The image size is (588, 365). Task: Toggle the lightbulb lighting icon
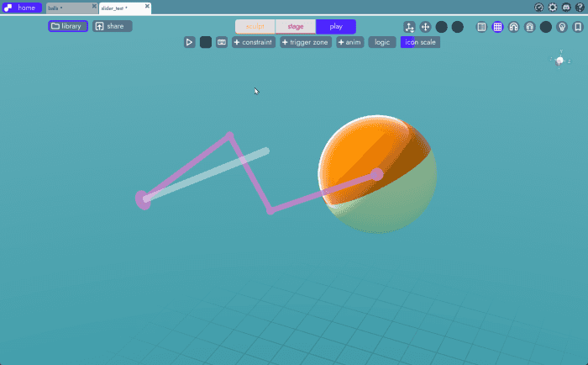pos(562,27)
